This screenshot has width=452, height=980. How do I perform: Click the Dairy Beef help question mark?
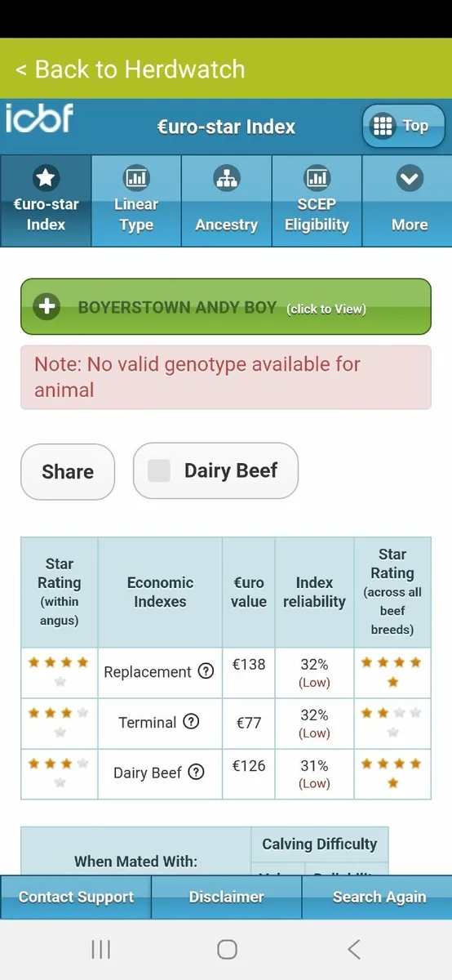[x=196, y=773]
